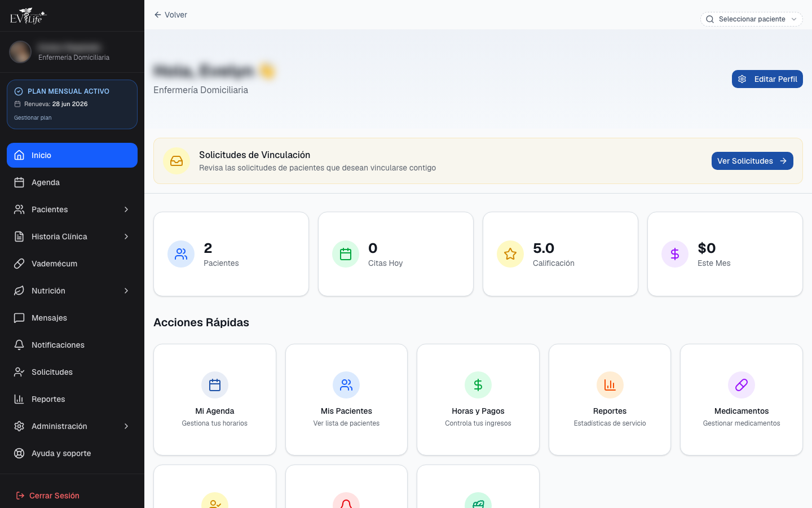
Task: Click the Gestionar plan link
Action: [33, 118]
